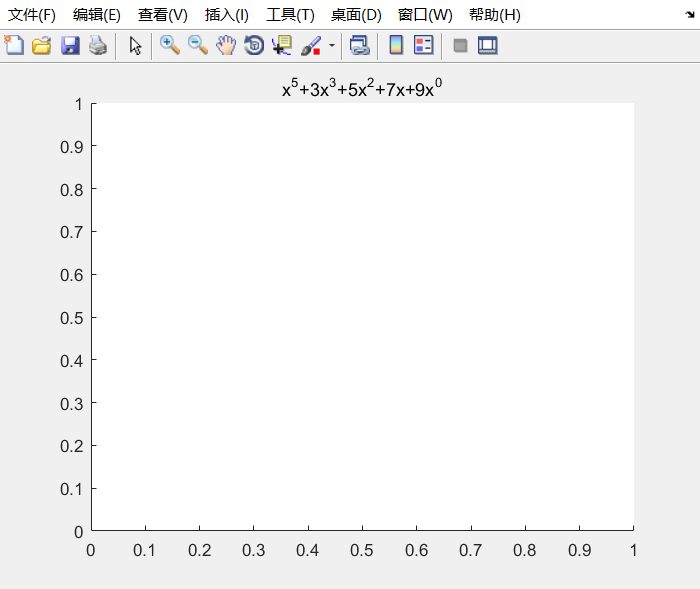Open the 文件(F) menu
The image size is (700, 589).
[32, 15]
